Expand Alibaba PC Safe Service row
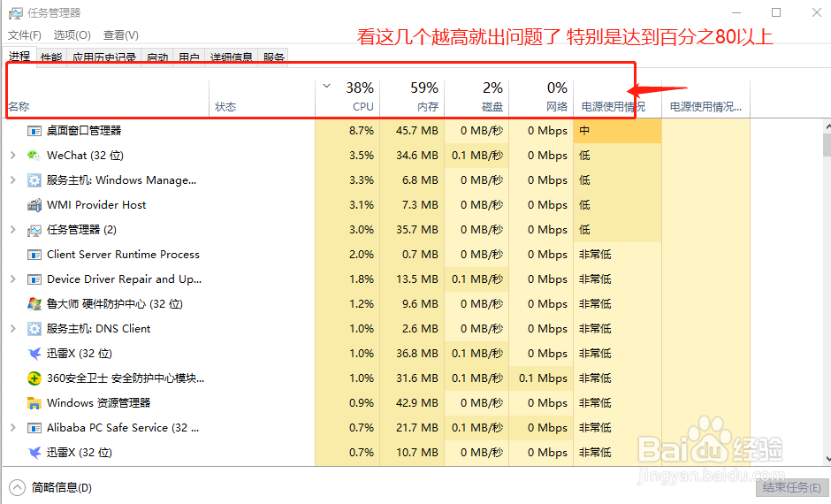Viewport: 831px width, 504px height. 13,428
